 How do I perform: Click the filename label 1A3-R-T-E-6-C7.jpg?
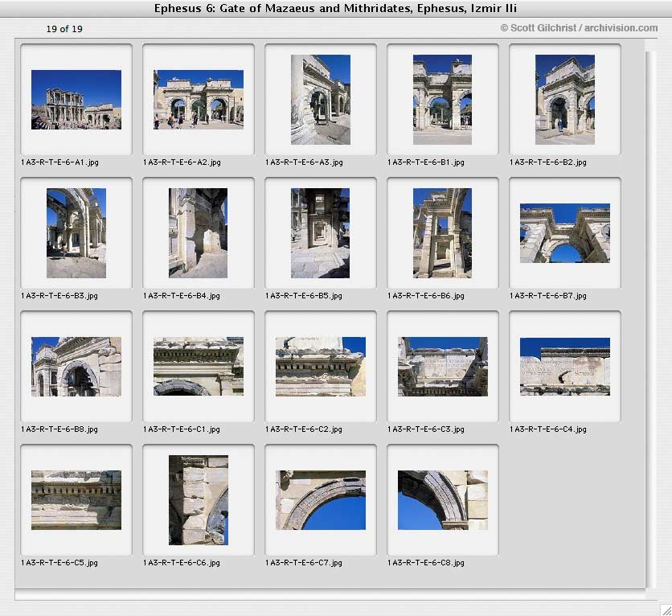pyautogui.click(x=303, y=563)
